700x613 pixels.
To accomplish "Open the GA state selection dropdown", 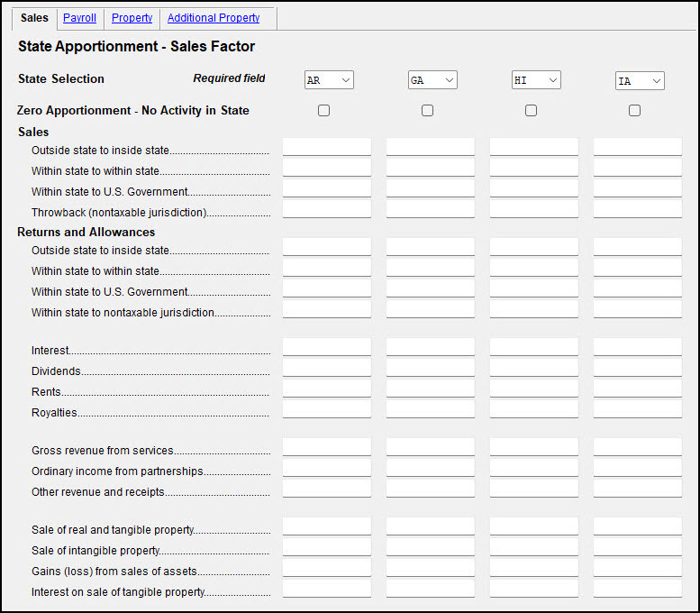I will (x=432, y=80).
